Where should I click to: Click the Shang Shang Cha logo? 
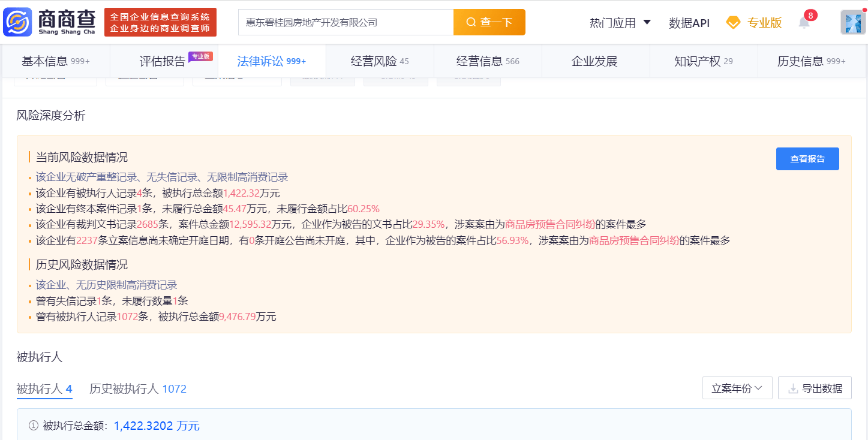[50, 22]
